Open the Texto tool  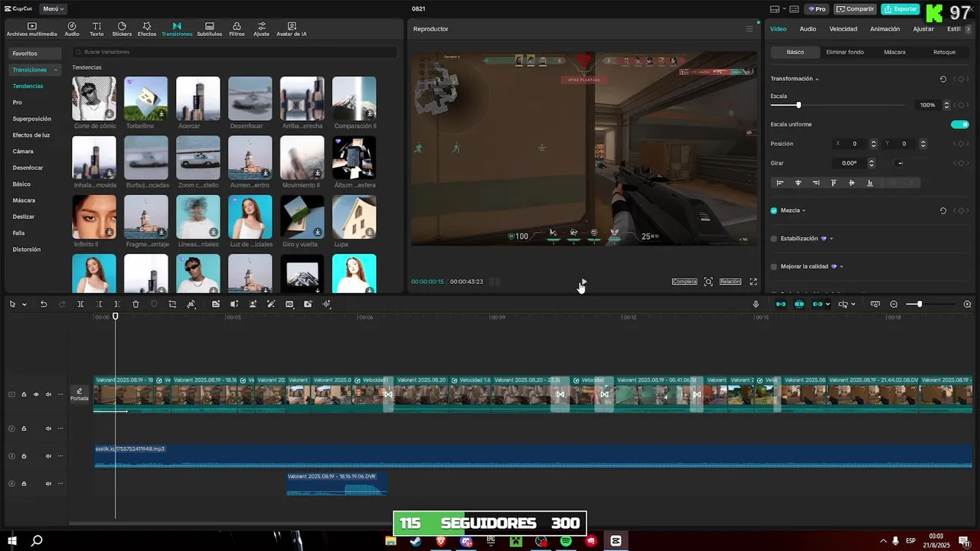click(96, 29)
